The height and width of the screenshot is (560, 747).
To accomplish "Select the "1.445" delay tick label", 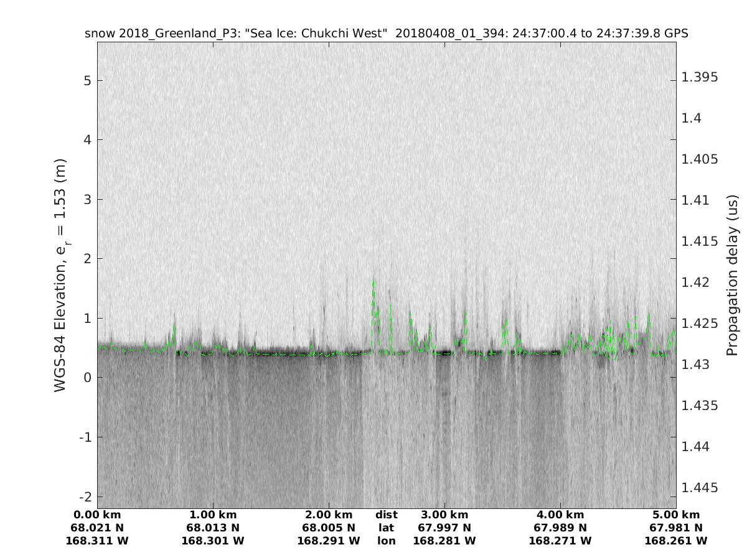I will coord(700,487).
